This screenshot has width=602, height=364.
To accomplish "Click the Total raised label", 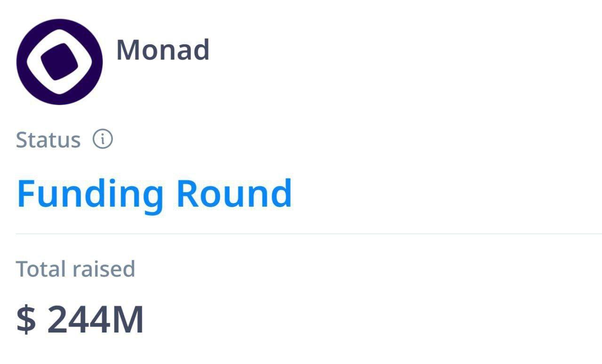I will coord(75,269).
